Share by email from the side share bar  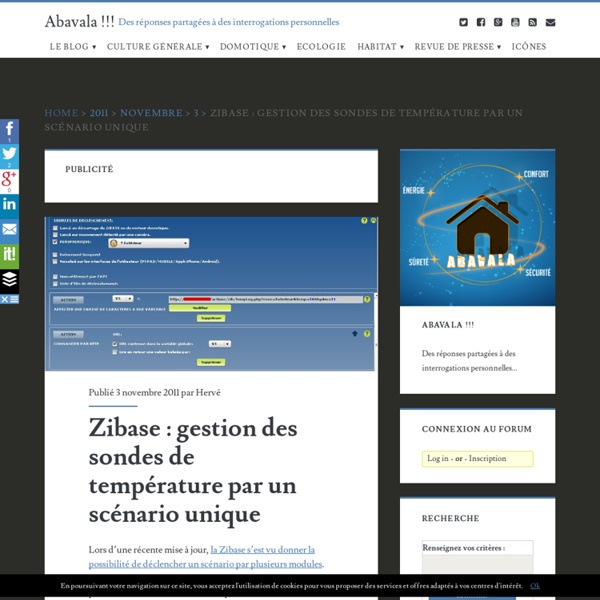pos(9,231)
